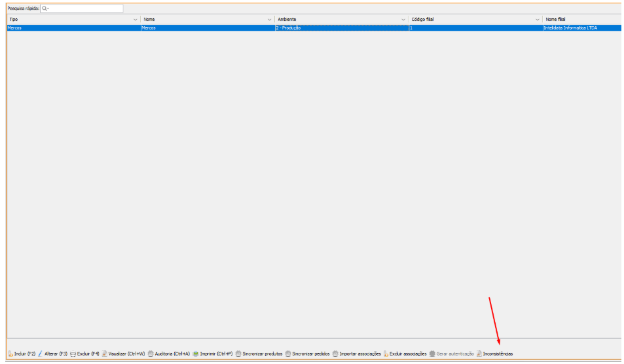Open the Nome column filter dropdown
Viewport: 624px width, 364px height.
click(269, 20)
